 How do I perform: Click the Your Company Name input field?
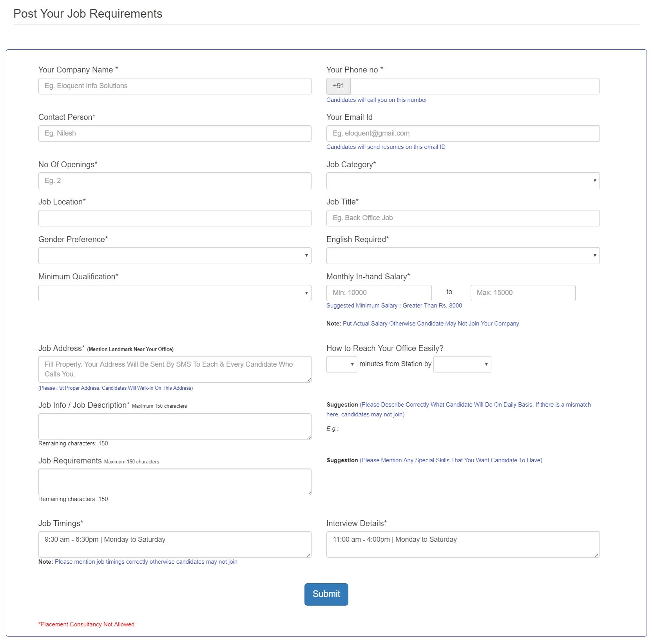[174, 86]
